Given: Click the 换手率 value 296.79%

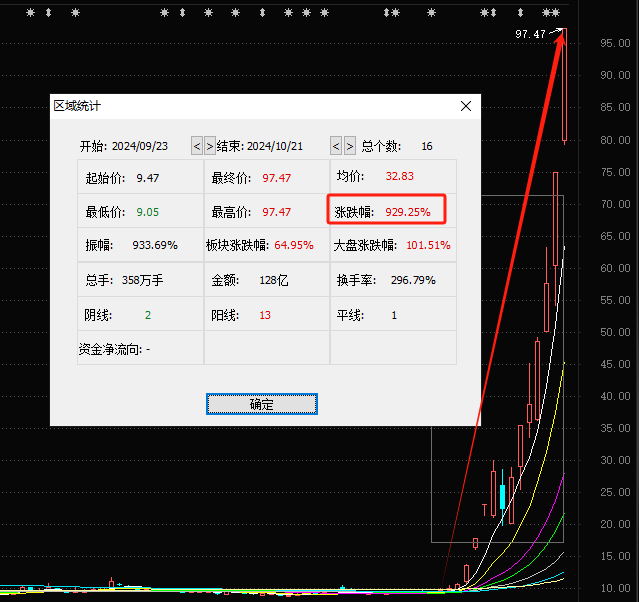Looking at the screenshot, I should (413, 280).
